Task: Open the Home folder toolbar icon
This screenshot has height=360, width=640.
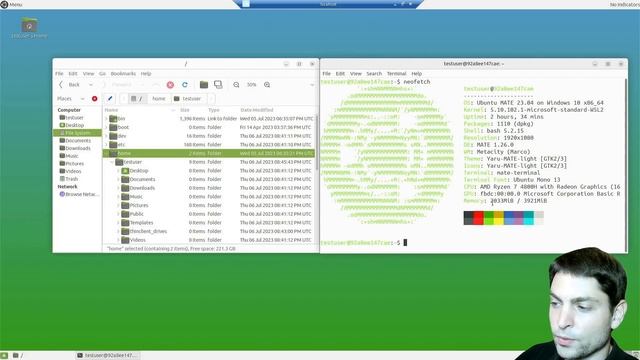Action: point(204,84)
